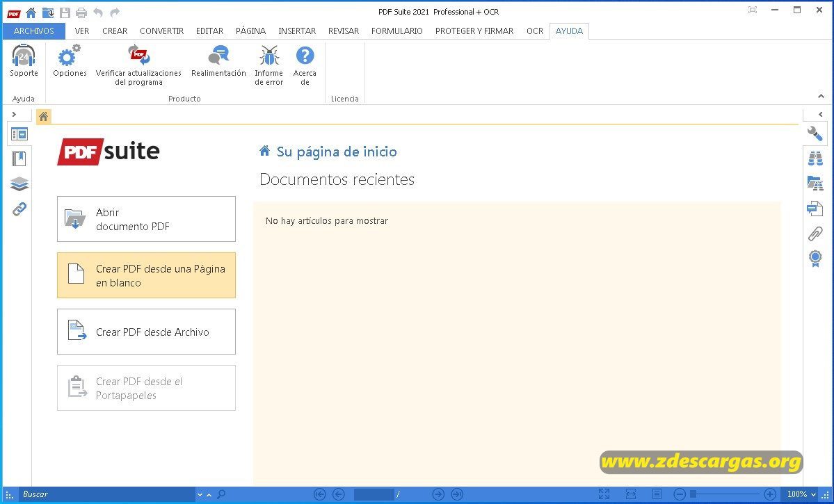The height and width of the screenshot is (504, 834).
Task: Switch to the CONVERTIR ribbon tab
Action: 161,31
